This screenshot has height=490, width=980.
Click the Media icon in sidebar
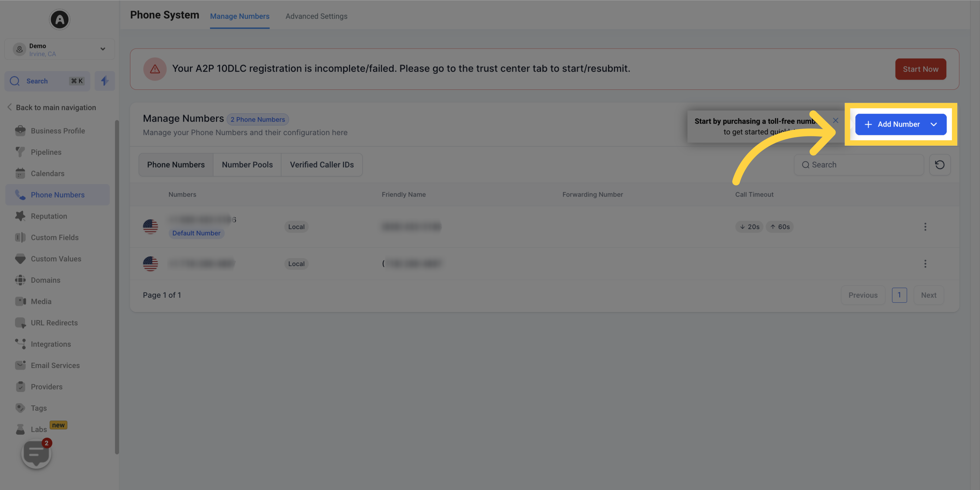pos(20,301)
